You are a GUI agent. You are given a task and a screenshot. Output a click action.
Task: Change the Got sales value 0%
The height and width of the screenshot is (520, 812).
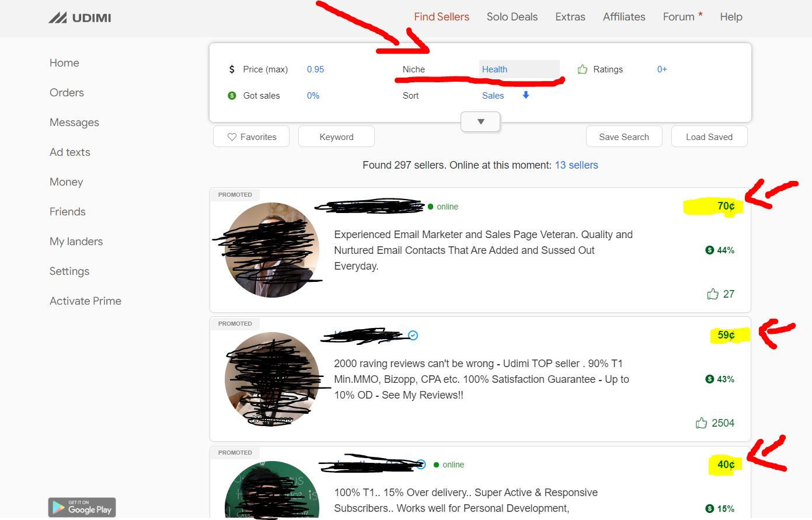[313, 96]
